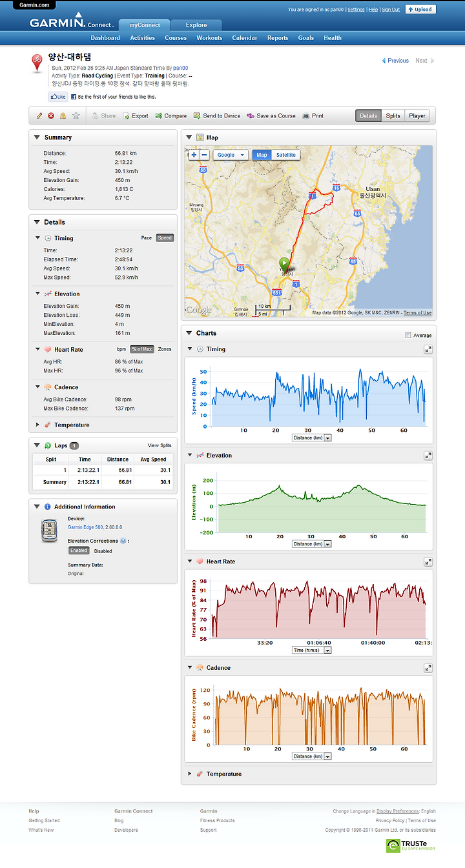This screenshot has width=465, height=868.
Task: Collapse the Summary panel
Action: click(37, 137)
